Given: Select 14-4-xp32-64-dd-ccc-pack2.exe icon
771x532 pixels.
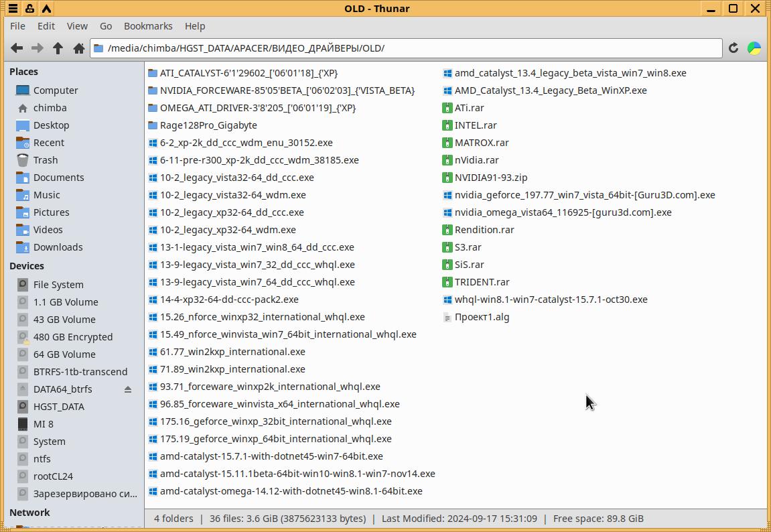Looking at the screenshot, I should click(153, 300).
